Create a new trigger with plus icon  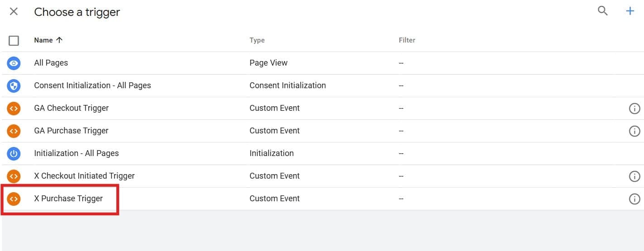(630, 11)
